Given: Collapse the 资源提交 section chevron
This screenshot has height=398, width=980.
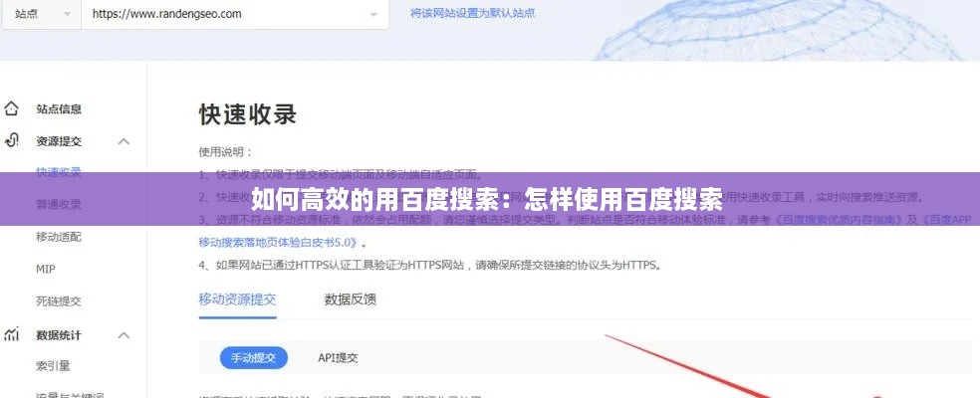Looking at the screenshot, I should point(123,142).
